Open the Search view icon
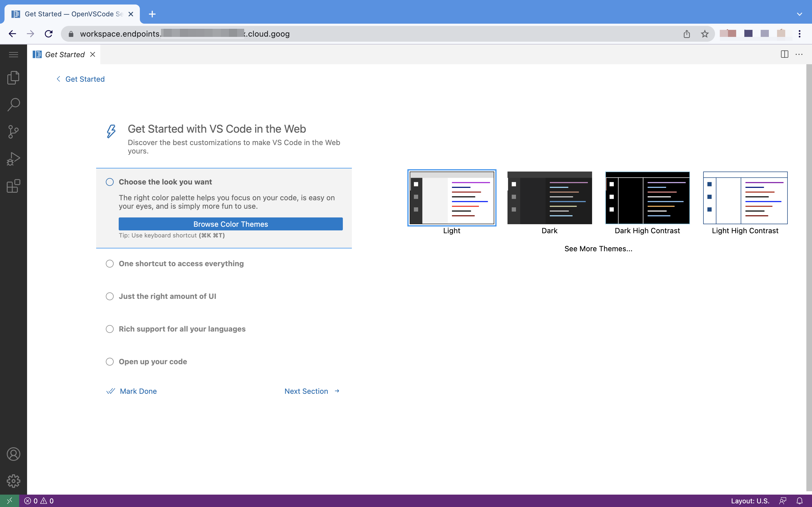812x507 pixels. pos(14,104)
